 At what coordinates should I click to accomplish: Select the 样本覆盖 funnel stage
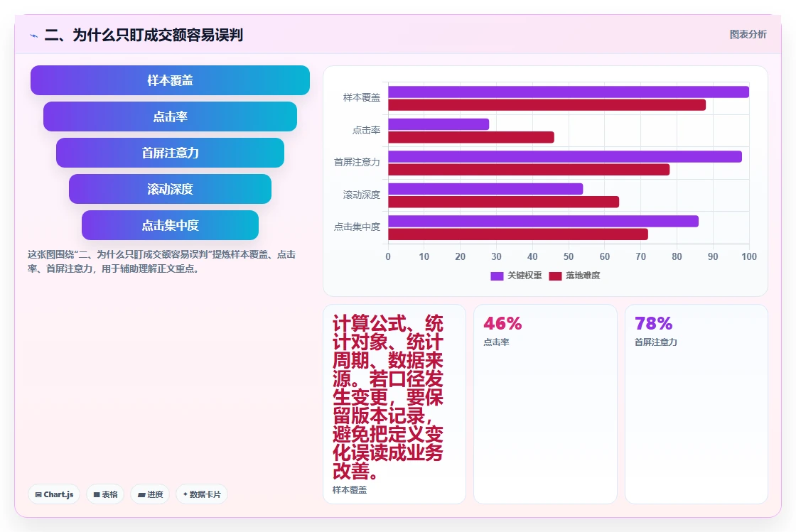170,80
